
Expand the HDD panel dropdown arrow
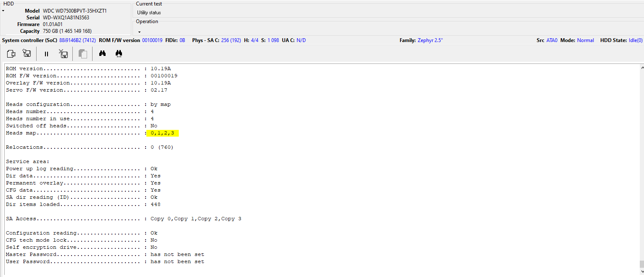[3, 11]
